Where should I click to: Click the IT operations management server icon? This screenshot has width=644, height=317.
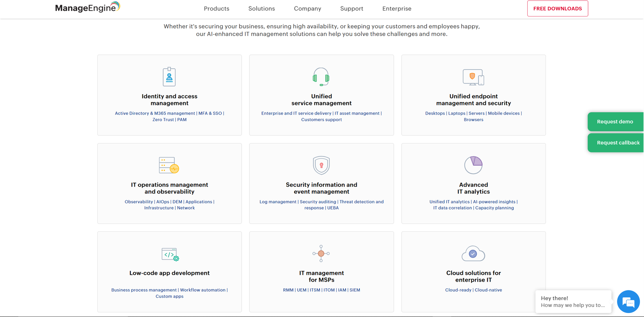pyautogui.click(x=169, y=165)
